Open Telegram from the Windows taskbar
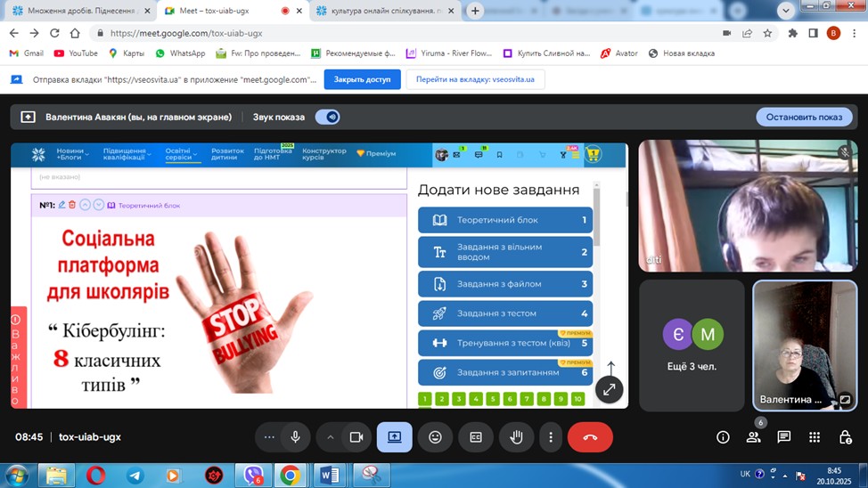The width and height of the screenshot is (868, 488). tap(135, 476)
